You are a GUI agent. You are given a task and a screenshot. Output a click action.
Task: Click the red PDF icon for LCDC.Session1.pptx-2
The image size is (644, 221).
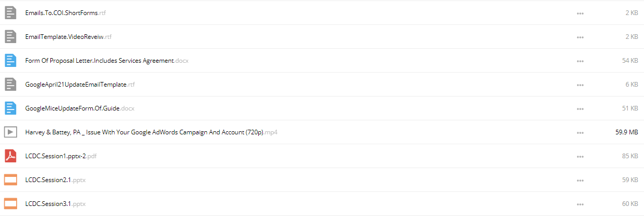[x=10, y=156]
